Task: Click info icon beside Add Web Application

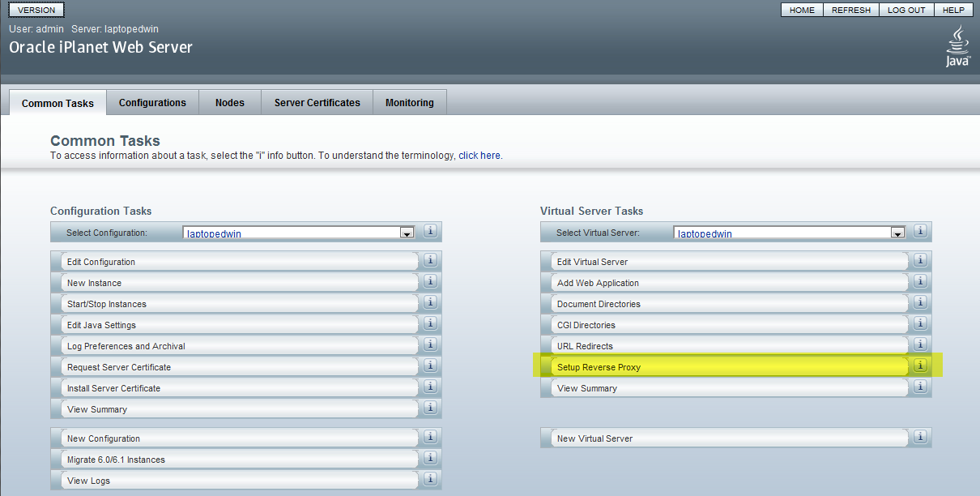Action: (920, 281)
